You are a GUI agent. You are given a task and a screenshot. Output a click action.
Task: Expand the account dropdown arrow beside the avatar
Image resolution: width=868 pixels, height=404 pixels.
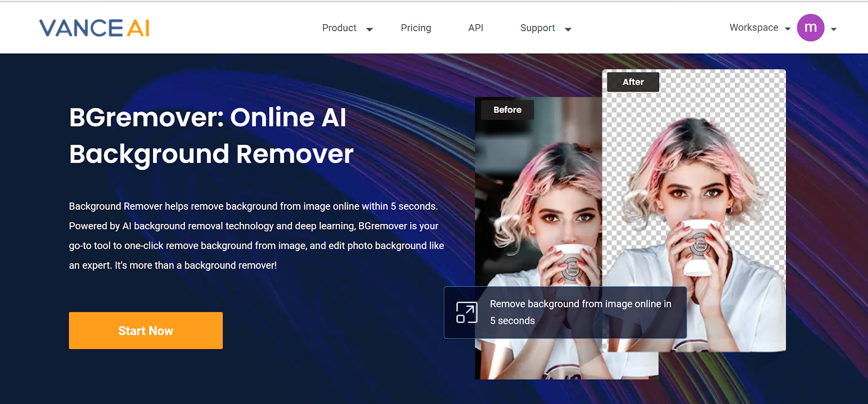tap(834, 29)
